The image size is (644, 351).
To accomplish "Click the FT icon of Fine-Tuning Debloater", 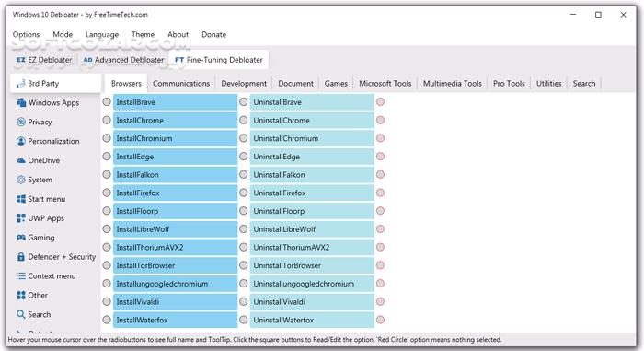I will [x=179, y=60].
